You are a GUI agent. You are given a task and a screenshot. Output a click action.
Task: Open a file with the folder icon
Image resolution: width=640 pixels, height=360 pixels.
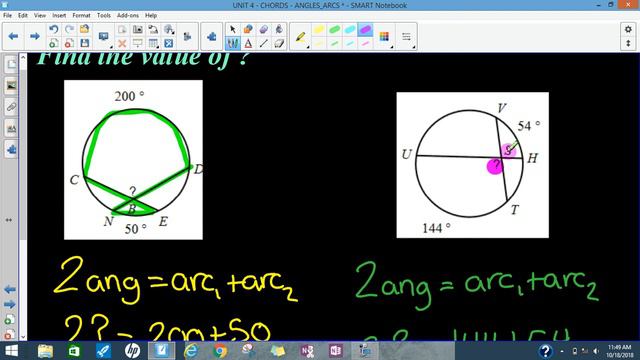tap(84, 29)
